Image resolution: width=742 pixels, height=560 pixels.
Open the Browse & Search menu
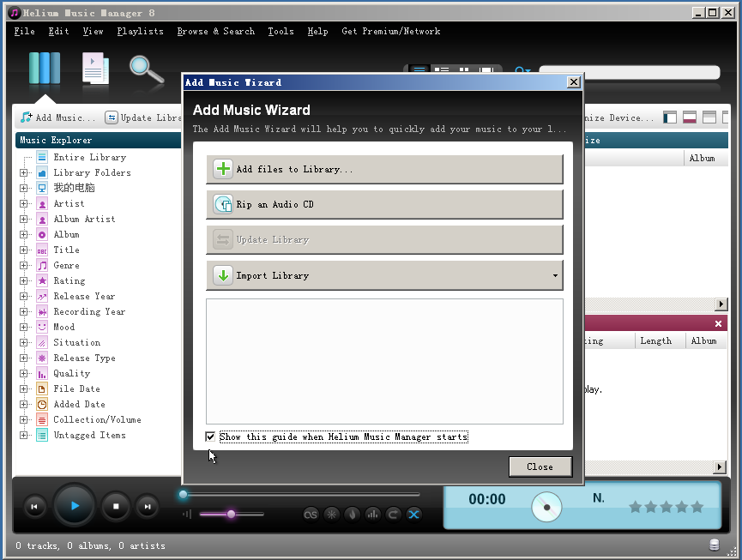click(x=216, y=31)
